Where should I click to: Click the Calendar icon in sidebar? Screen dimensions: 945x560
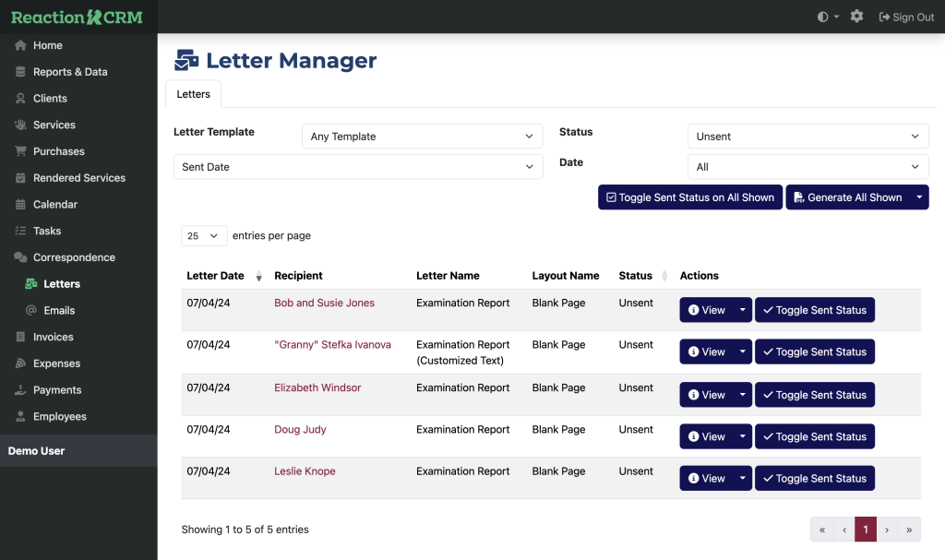click(20, 205)
